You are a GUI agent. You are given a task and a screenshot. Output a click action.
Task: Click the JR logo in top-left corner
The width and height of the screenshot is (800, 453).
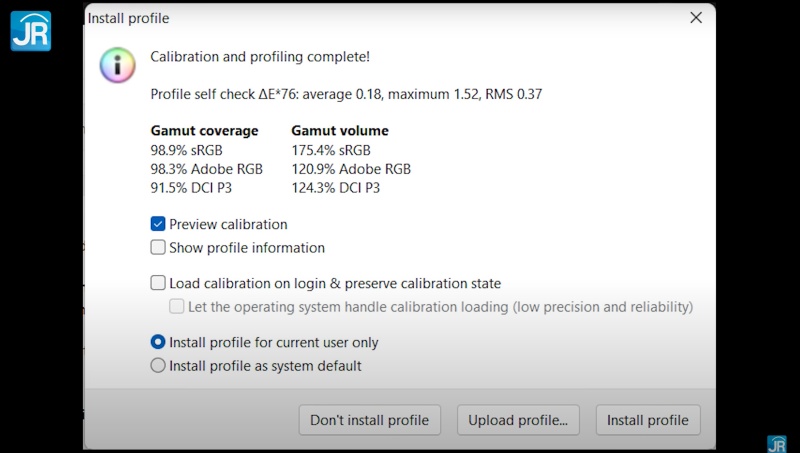click(30, 30)
